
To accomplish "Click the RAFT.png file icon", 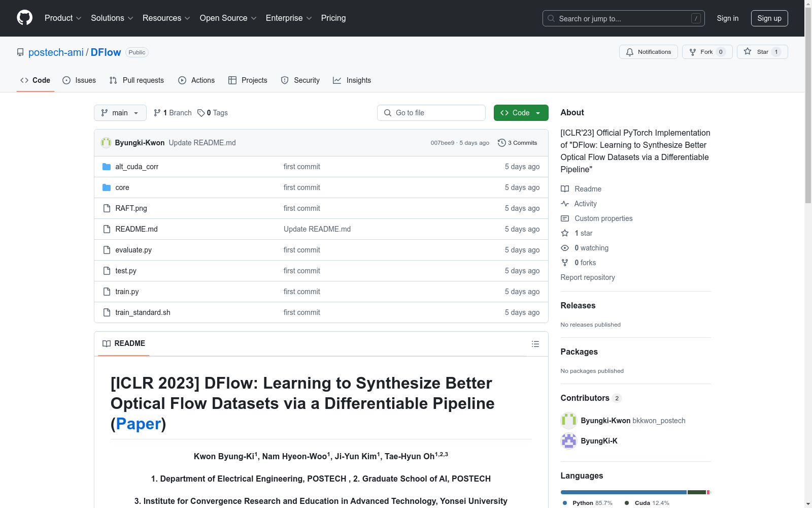I will [x=107, y=208].
